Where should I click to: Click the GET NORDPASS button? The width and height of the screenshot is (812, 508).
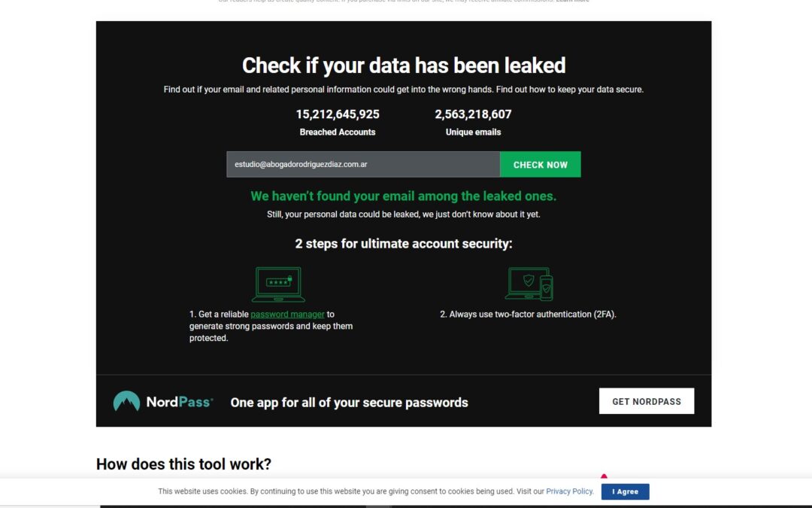click(x=646, y=401)
